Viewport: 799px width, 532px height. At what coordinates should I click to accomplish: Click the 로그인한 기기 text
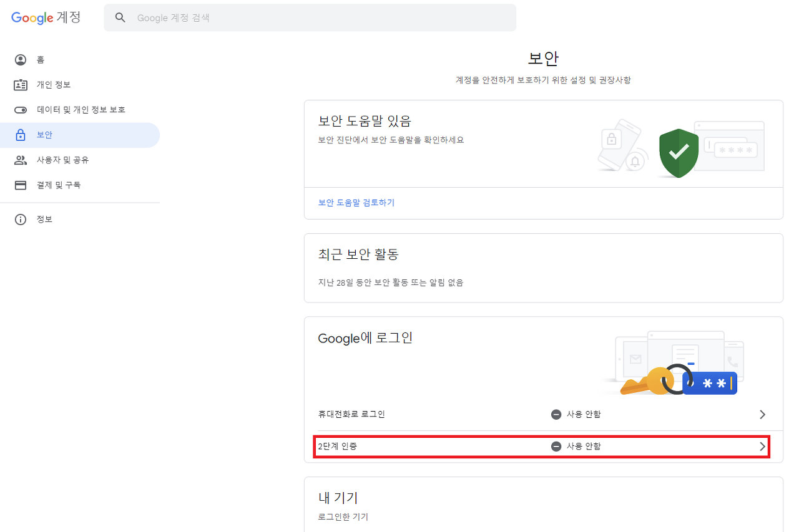343,517
